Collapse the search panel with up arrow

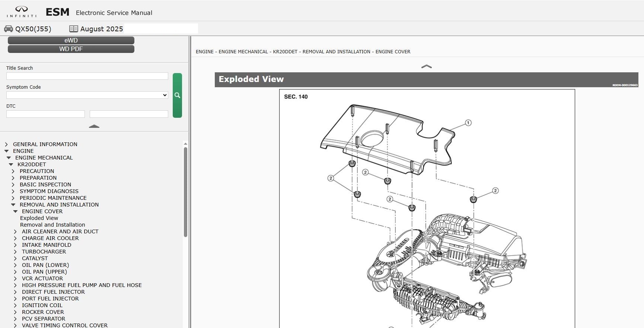click(94, 126)
